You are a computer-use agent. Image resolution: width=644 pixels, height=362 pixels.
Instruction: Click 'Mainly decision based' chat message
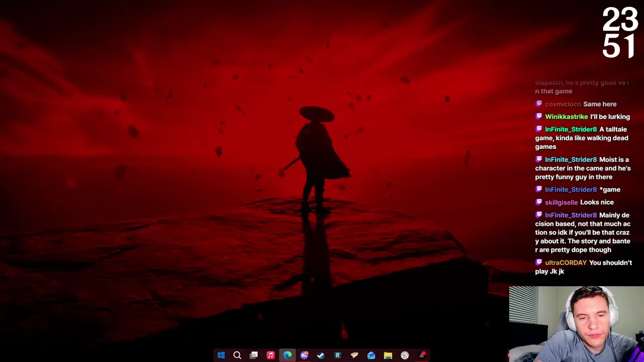583,232
